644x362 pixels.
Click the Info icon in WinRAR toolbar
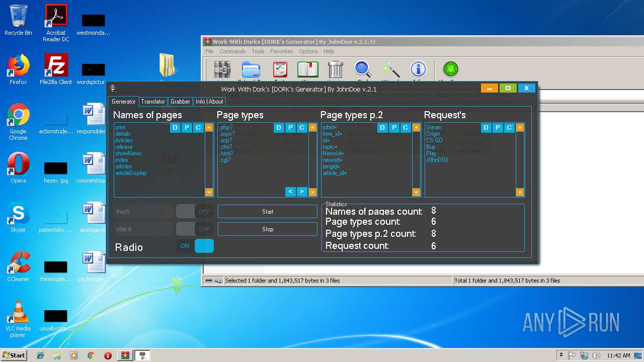tap(418, 70)
